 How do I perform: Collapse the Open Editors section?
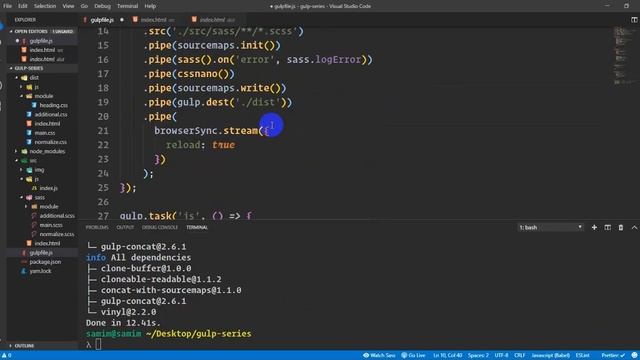[x=41, y=31]
